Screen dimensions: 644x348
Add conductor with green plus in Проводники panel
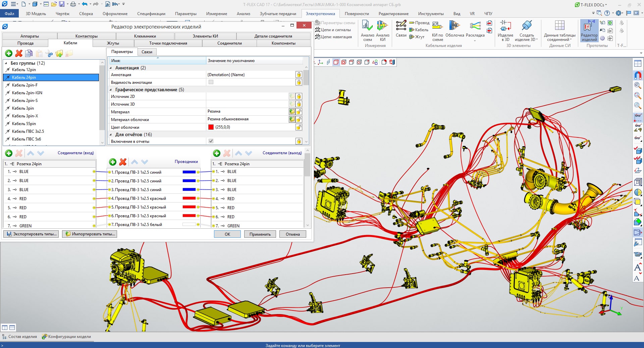(x=113, y=162)
